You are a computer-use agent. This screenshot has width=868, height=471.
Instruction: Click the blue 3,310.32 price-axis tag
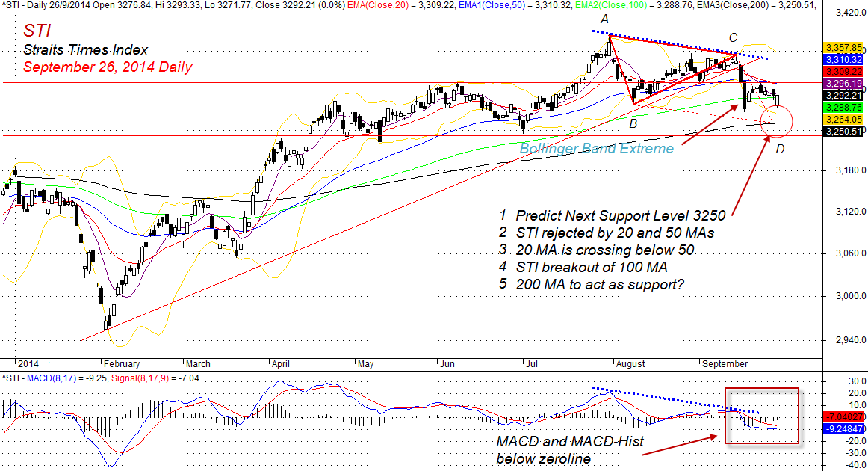click(843, 60)
